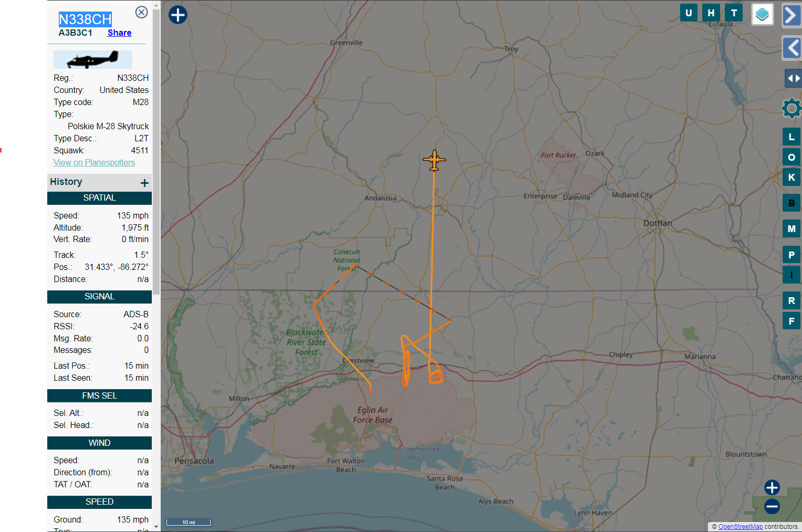Open the OpenStreetMap attribution link
802x532 pixels.
pos(741,526)
